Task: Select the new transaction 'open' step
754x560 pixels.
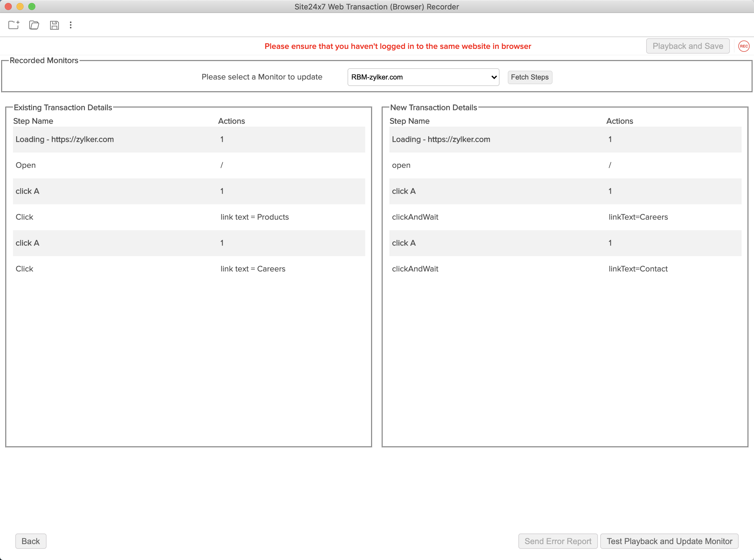Action: click(565, 165)
